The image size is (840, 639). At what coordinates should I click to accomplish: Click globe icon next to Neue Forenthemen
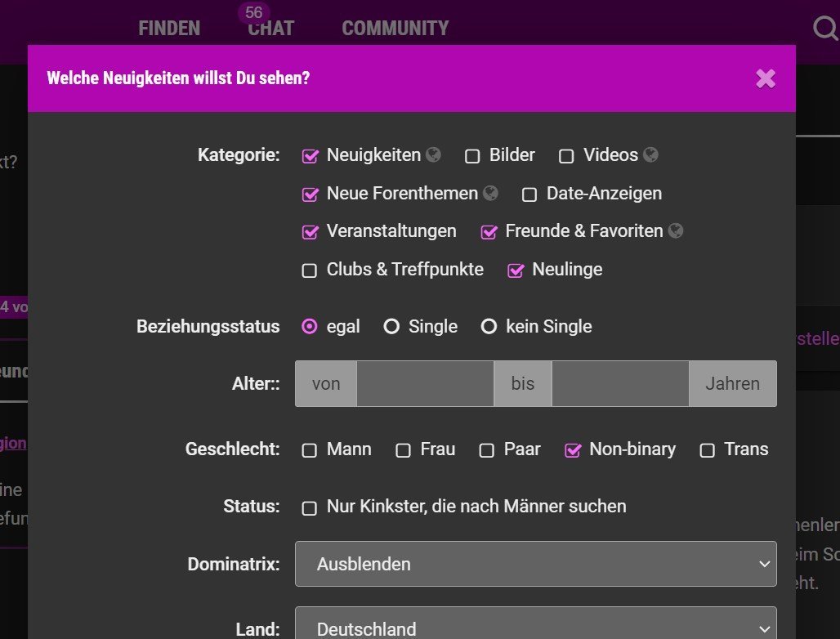pos(490,194)
